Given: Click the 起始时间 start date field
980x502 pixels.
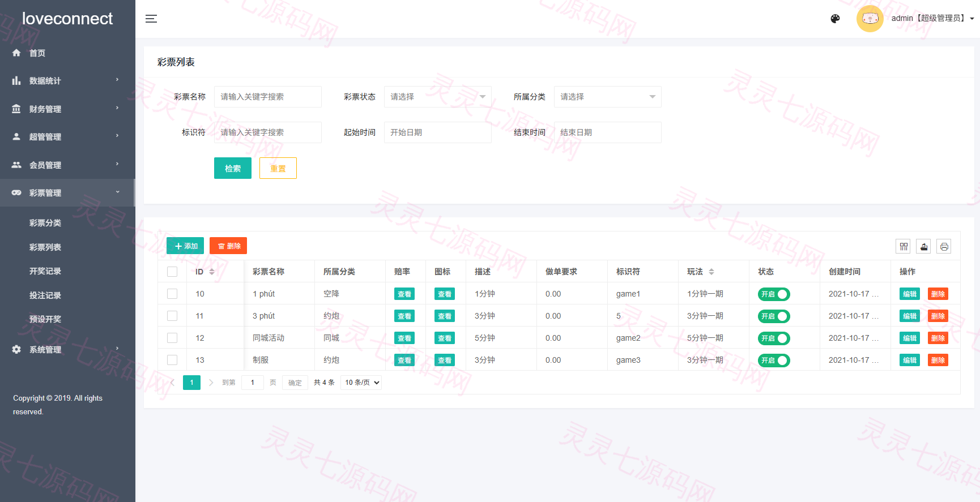Looking at the screenshot, I should click(438, 132).
